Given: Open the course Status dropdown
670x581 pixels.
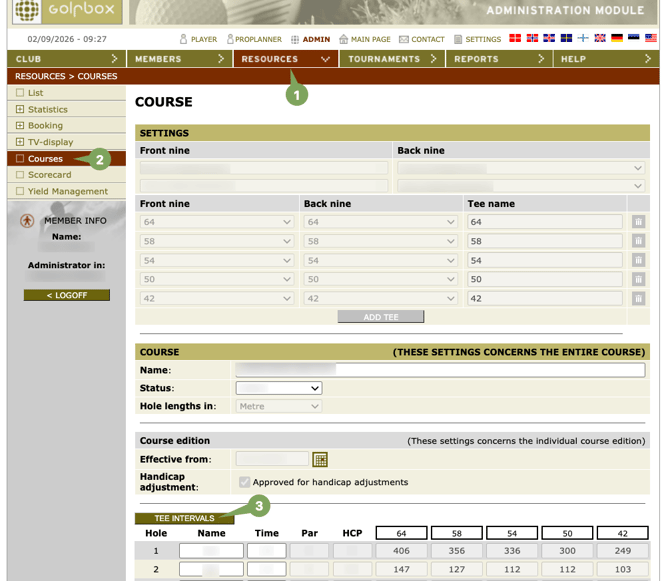Looking at the screenshot, I should [x=279, y=388].
